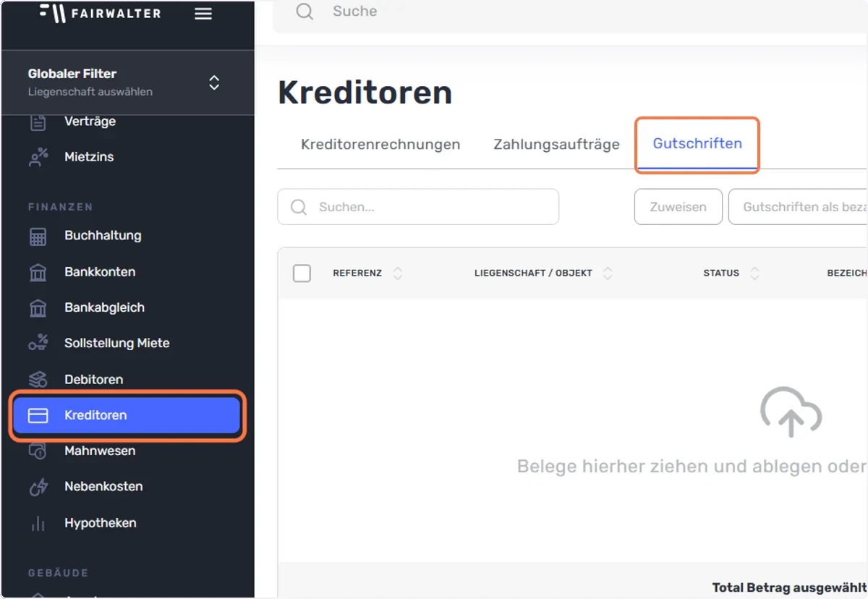Sort by Liegenschaft / Objekt column arrows

click(608, 273)
